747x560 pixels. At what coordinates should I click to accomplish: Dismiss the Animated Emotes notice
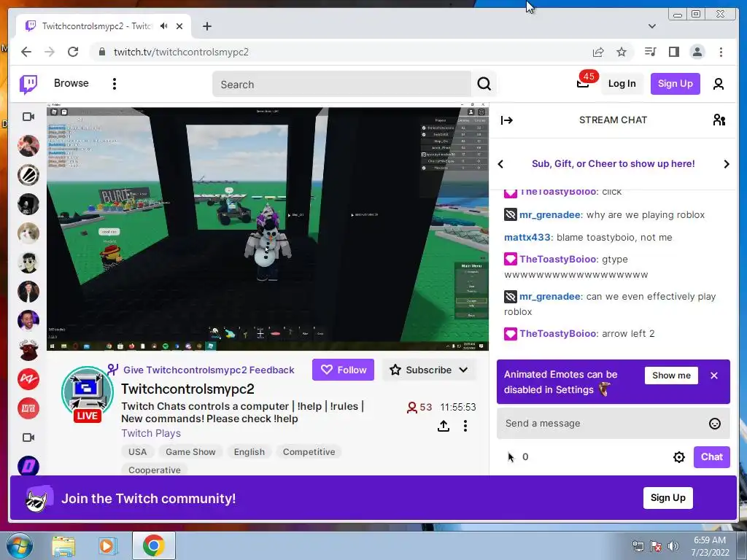pyautogui.click(x=713, y=376)
